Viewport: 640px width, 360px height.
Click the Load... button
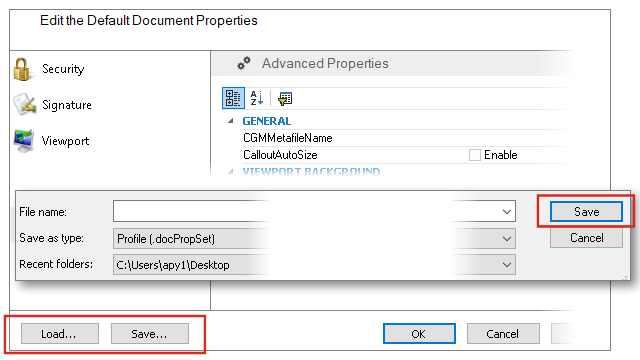60,334
